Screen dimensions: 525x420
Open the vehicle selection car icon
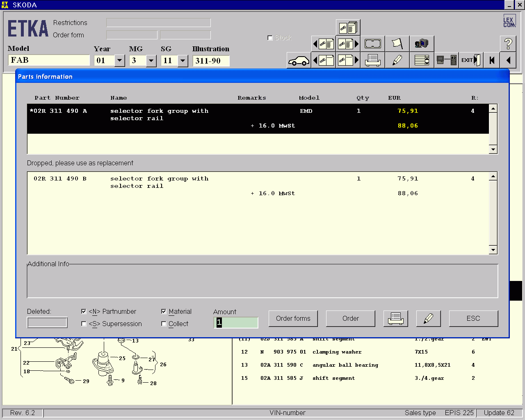(299, 61)
